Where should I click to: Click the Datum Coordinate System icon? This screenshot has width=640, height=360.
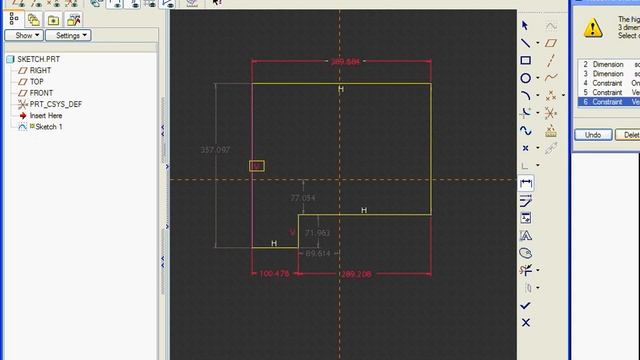point(551,113)
